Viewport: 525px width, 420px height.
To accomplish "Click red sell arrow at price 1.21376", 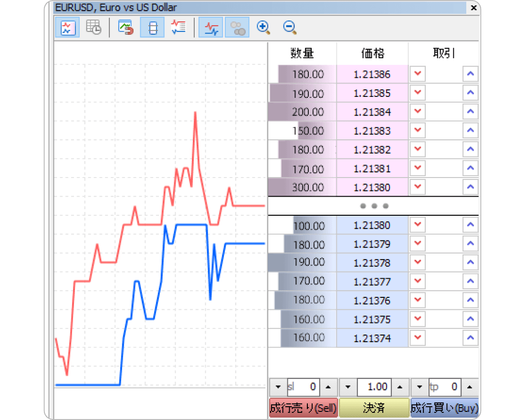I will [x=417, y=300].
